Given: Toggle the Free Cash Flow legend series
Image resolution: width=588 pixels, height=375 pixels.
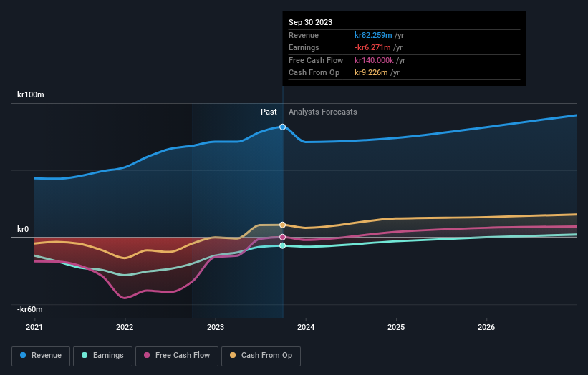Looking at the screenshot, I should (177, 356).
